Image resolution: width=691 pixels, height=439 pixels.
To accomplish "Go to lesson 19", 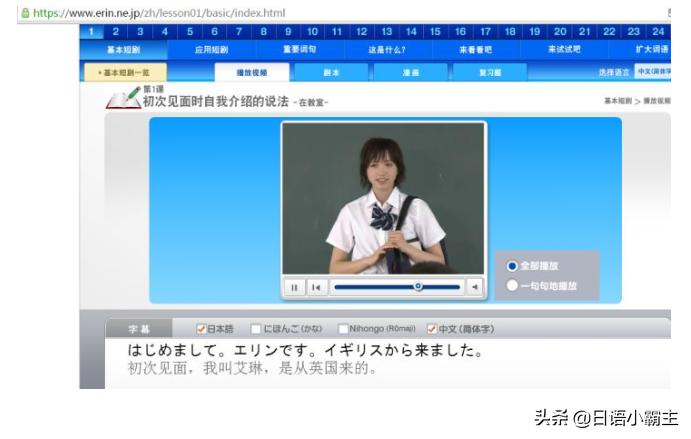I will coord(535,32).
